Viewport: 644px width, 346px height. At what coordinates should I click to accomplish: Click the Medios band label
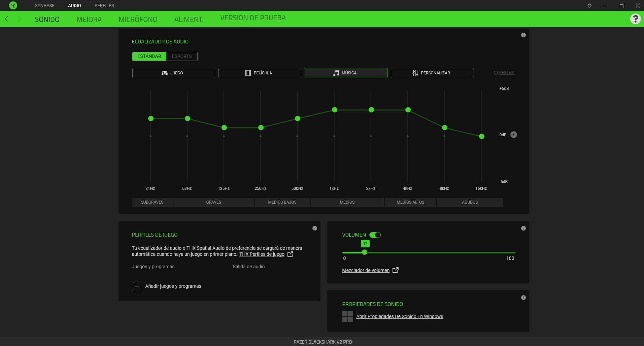click(x=347, y=202)
